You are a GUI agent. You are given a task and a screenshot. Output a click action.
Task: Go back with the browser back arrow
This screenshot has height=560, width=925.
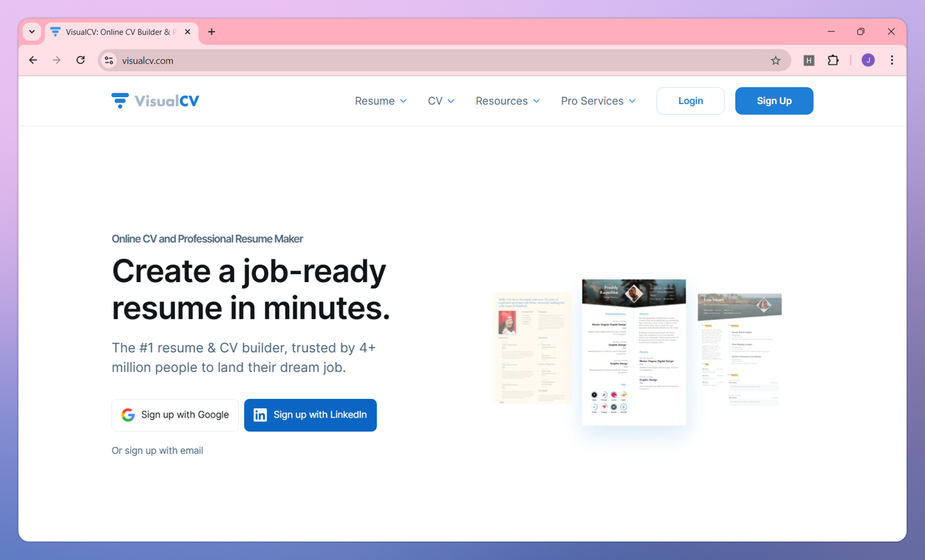(33, 60)
